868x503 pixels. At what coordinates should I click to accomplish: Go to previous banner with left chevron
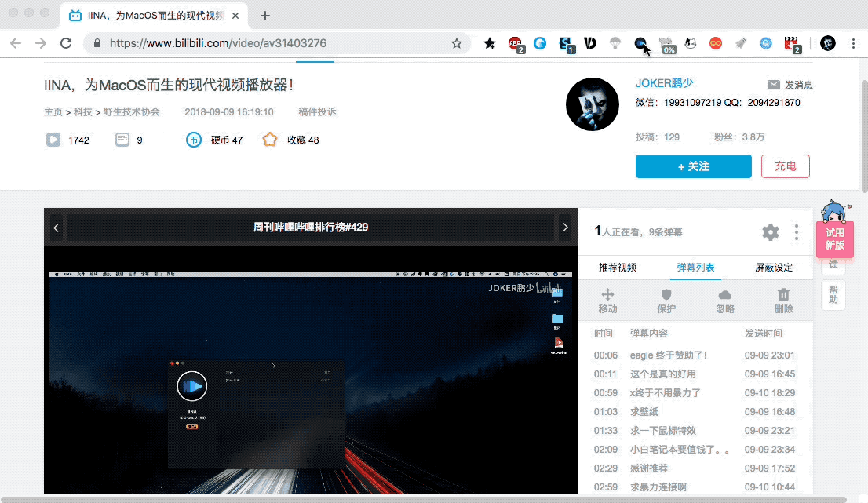click(56, 228)
